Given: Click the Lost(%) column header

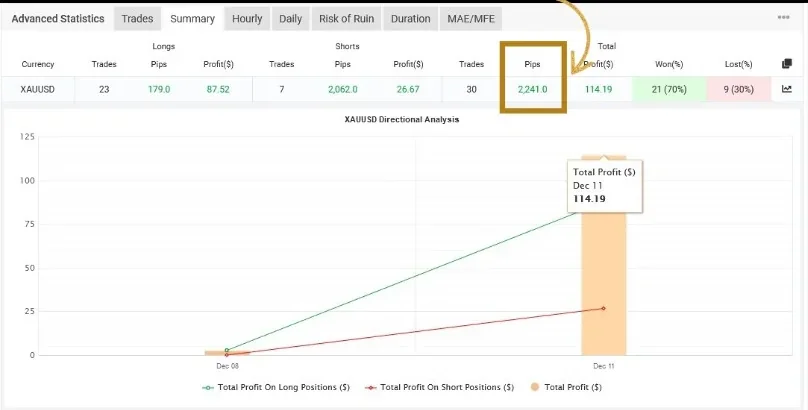Looking at the screenshot, I should pos(738,64).
